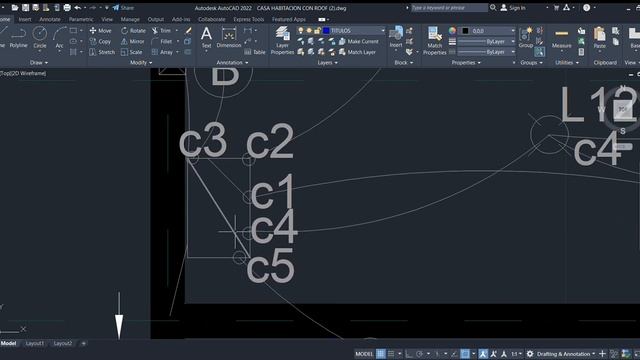Click the Erase pencil icon

(188, 31)
